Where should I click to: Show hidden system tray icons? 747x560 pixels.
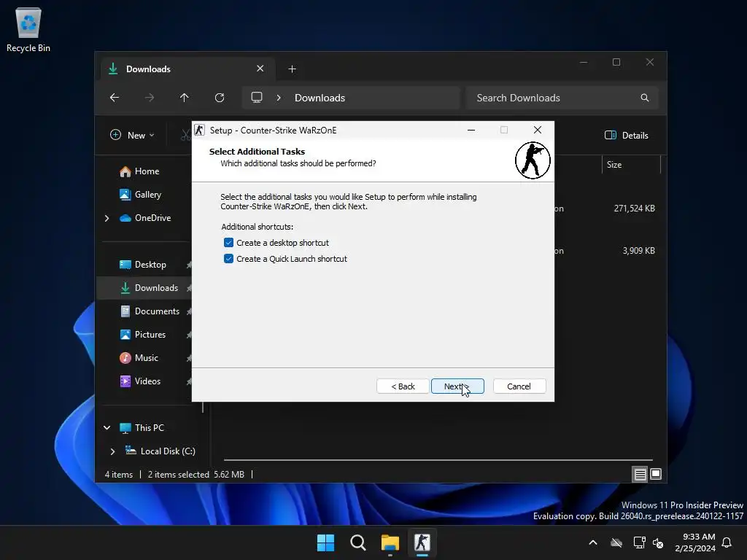593,542
